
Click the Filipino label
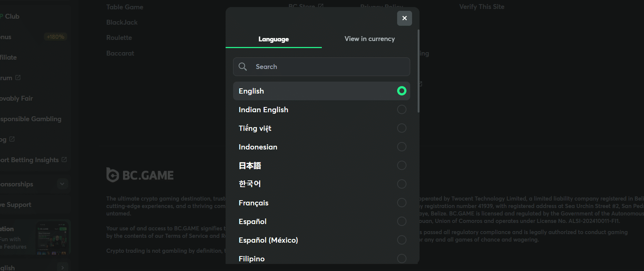coord(252,259)
